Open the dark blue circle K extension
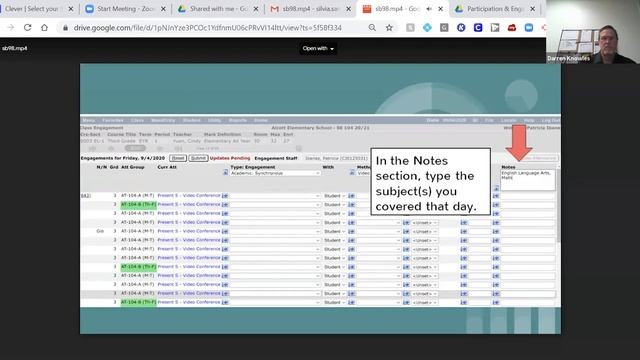Viewport: 640px width, 360px height. (461, 27)
